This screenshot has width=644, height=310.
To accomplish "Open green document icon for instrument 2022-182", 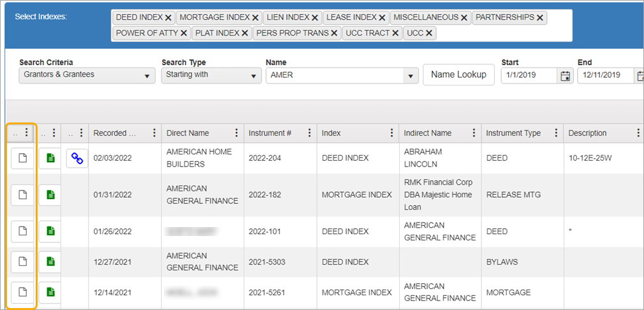I will (50, 195).
